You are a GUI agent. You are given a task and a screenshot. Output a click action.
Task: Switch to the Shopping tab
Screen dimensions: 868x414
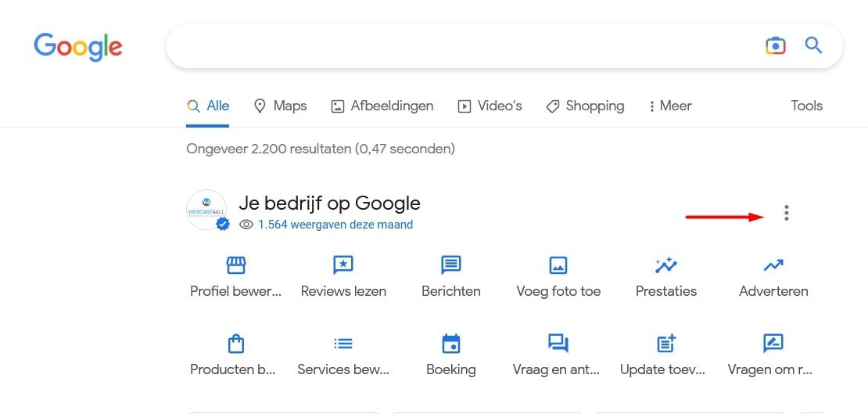tap(585, 106)
